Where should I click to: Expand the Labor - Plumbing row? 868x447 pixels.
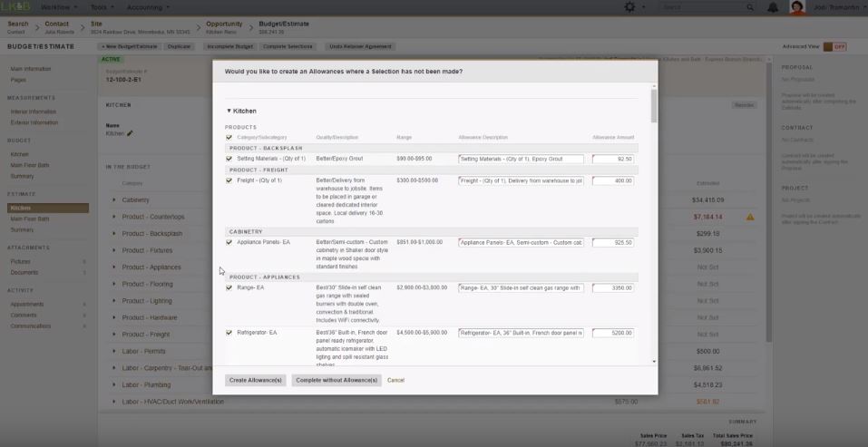[114, 385]
